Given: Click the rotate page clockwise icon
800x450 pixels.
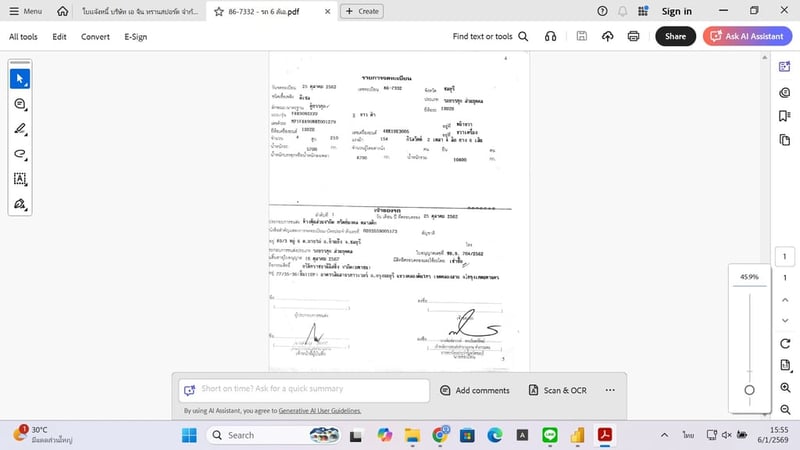Looking at the screenshot, I should pyautogui.click(x=786, y=343).
